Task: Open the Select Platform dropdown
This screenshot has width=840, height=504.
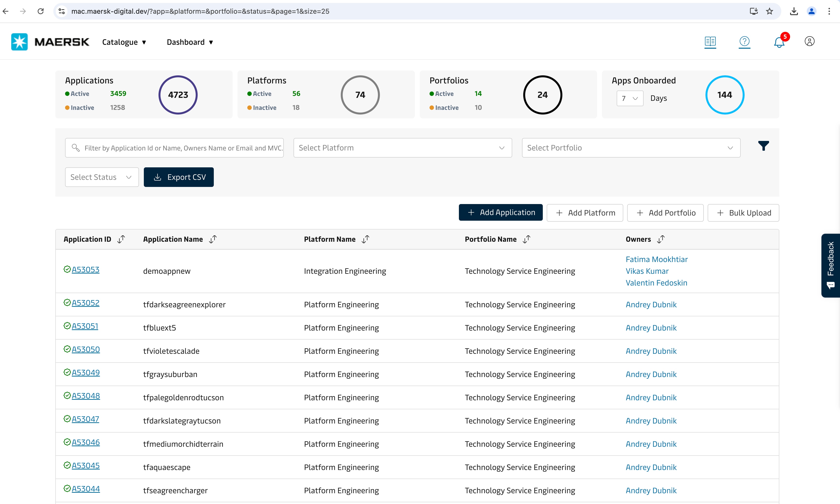Action: [x=402, y=148]
